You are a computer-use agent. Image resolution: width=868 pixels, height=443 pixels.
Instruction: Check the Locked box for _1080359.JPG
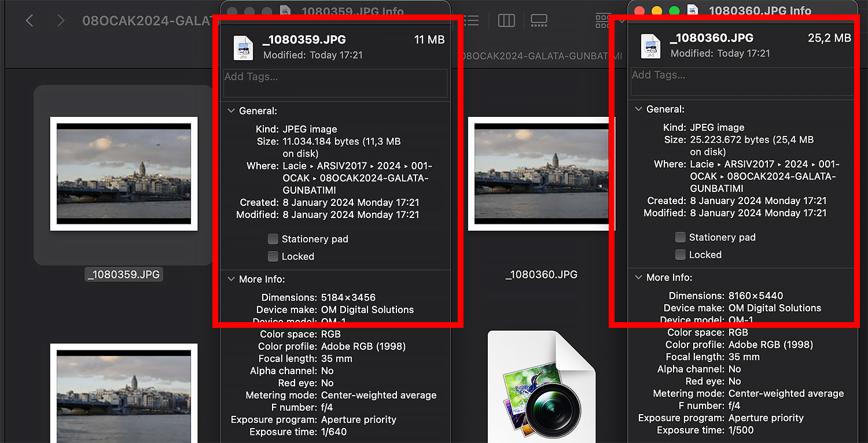tap(273, 256)
